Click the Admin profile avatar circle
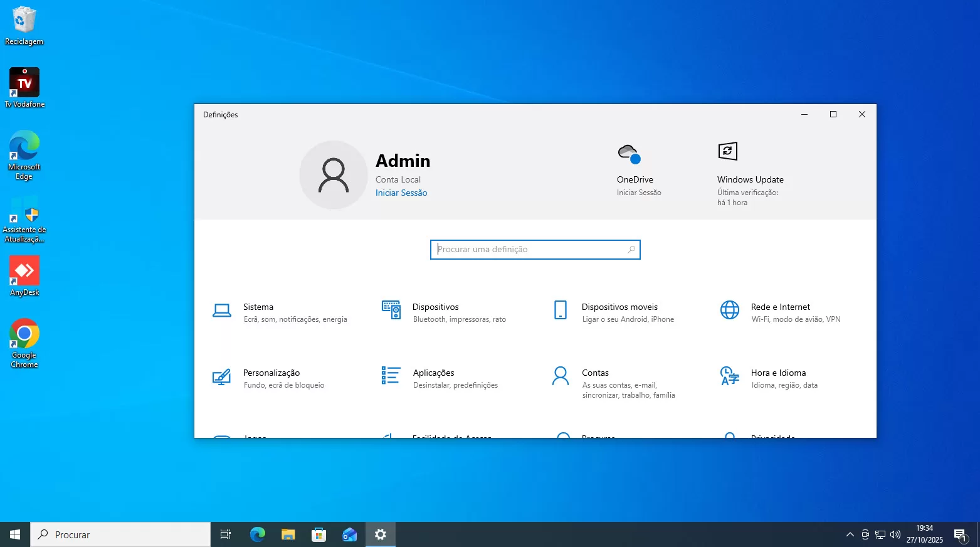 click(x=334, y=175)
